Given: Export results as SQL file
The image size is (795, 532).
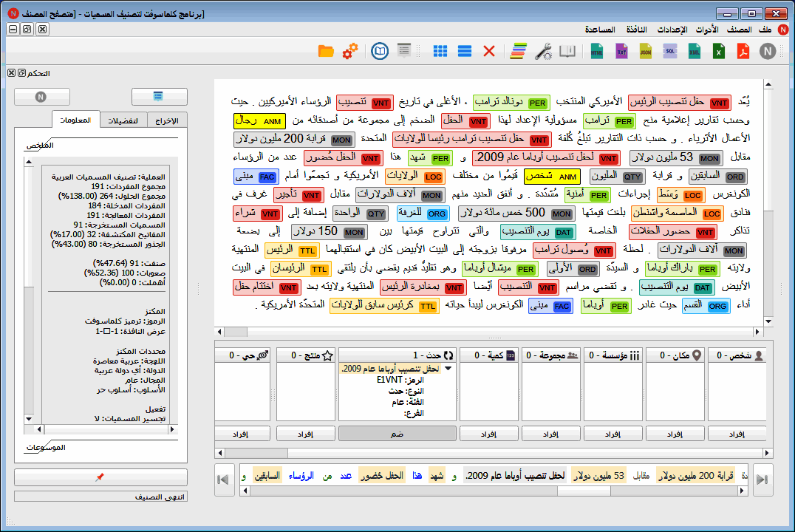Looking at the screenshot, I should pos(670,51).
